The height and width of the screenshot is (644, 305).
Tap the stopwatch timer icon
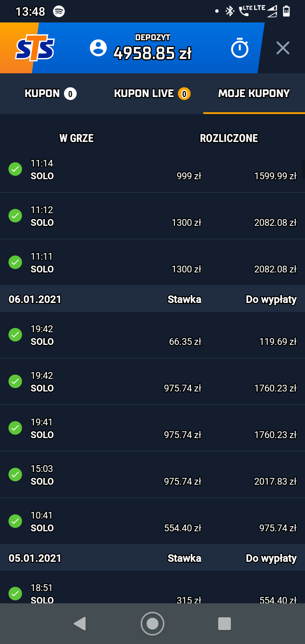click(240, 48)
